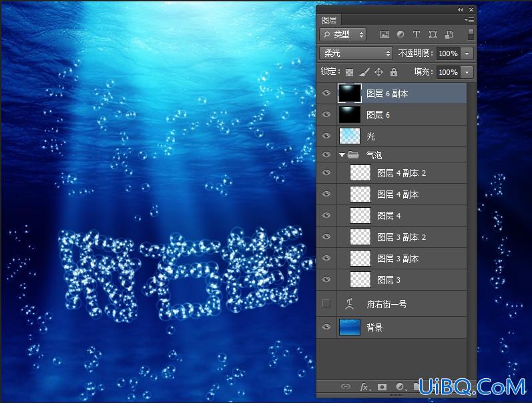Open the fill slider dropdown arrow

pyautogui.click(x=467, y=72)
